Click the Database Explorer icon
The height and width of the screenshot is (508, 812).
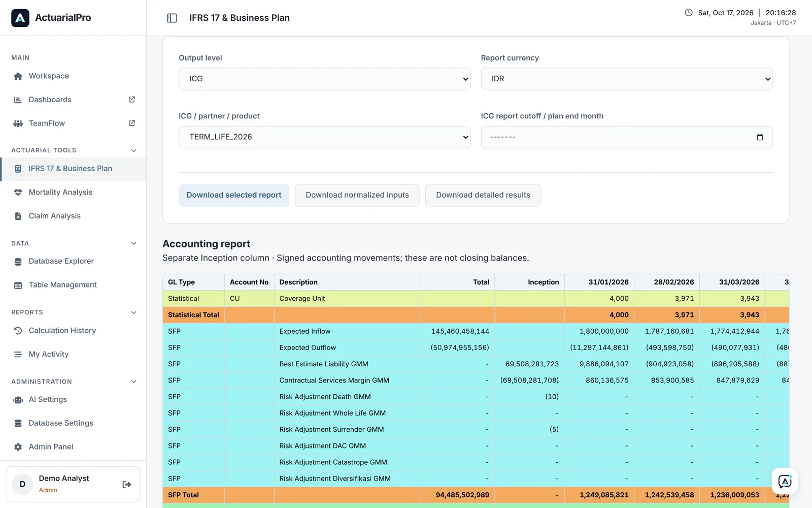[18, 262]
